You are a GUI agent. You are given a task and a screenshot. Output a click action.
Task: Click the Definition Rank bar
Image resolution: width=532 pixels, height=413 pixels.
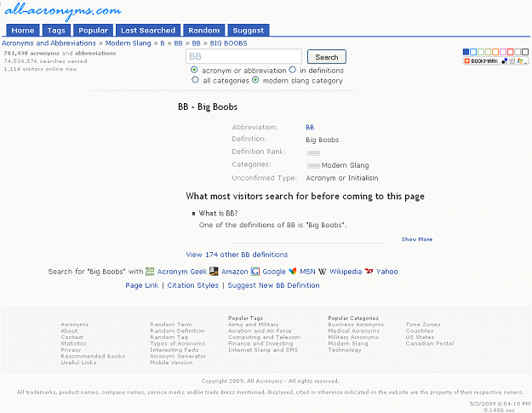point(313,153)
